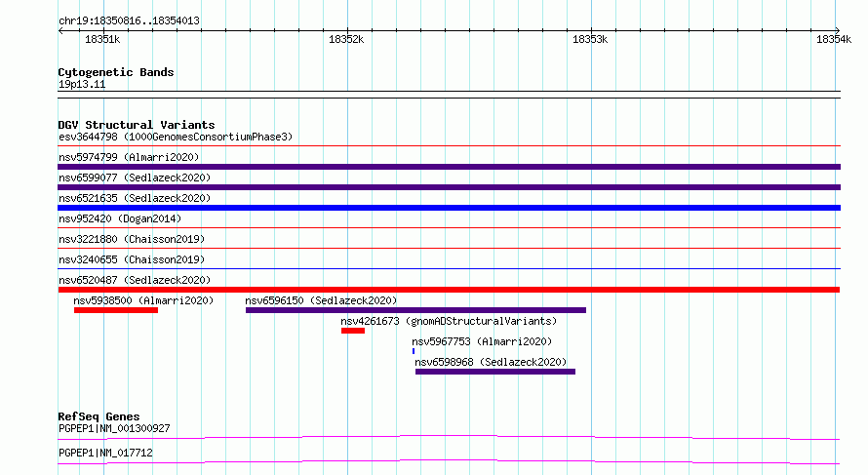Click the purple bar of nsv6596150
868x475 pixels.
click(415, 310)
